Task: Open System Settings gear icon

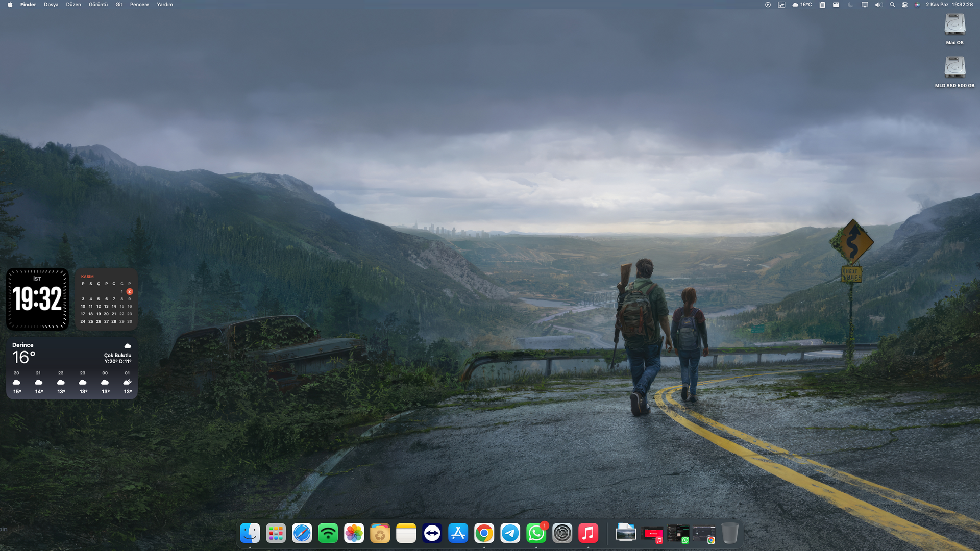Action: coord(562,534)
